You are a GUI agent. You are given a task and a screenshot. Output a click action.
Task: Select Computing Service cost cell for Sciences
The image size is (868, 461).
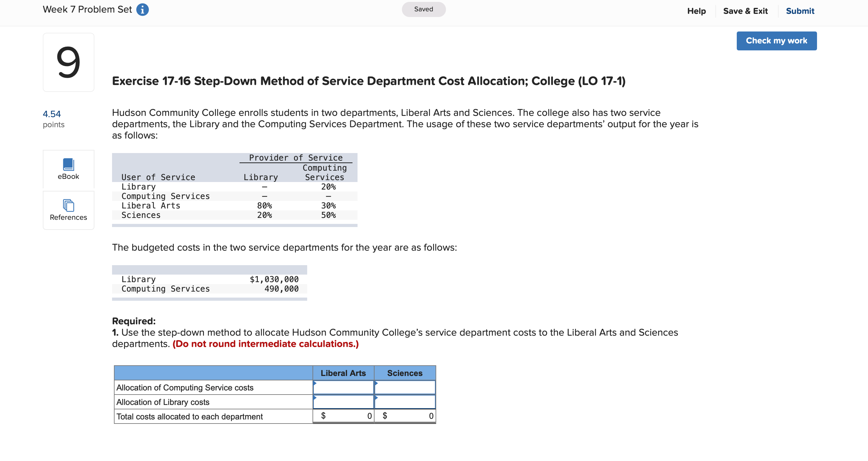pos(405,388)
